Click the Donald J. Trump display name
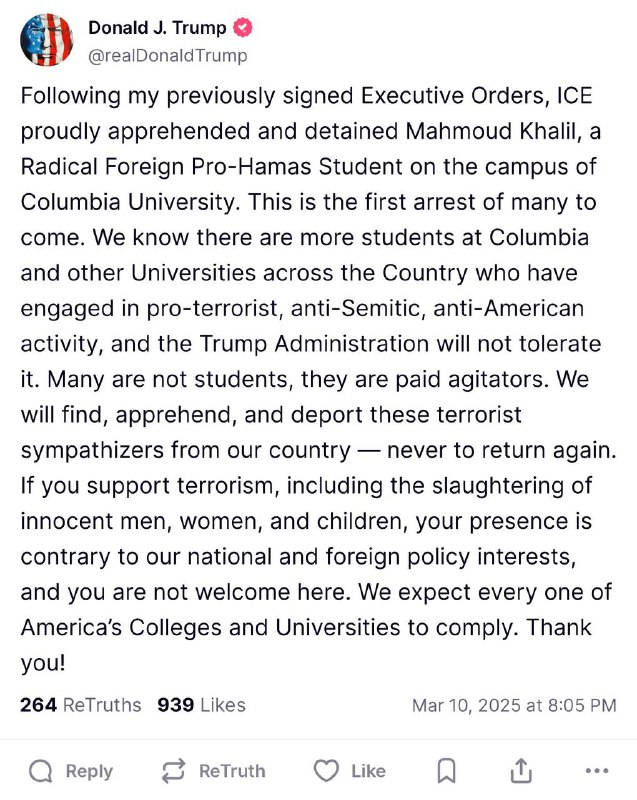Screen dimensions: 637x800 [x=157, y=28]
